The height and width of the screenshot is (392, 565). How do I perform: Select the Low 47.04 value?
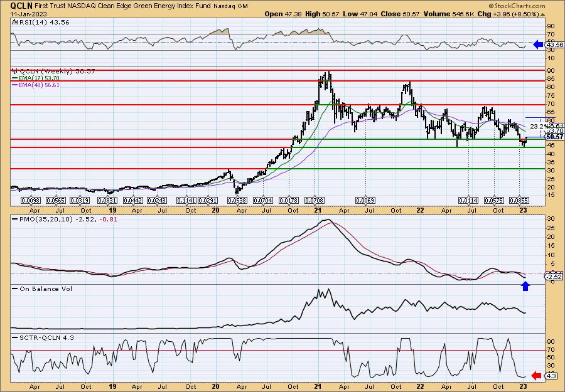coord(359,14)
